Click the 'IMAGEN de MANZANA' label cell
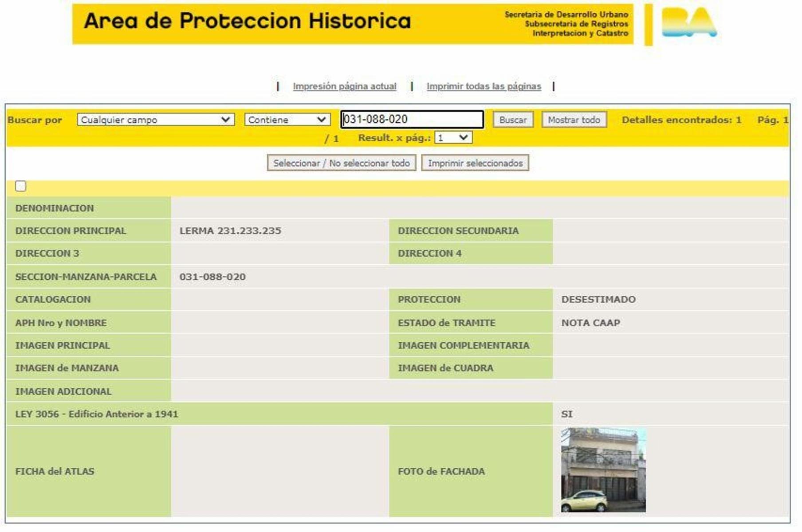 tap(89, 368)
